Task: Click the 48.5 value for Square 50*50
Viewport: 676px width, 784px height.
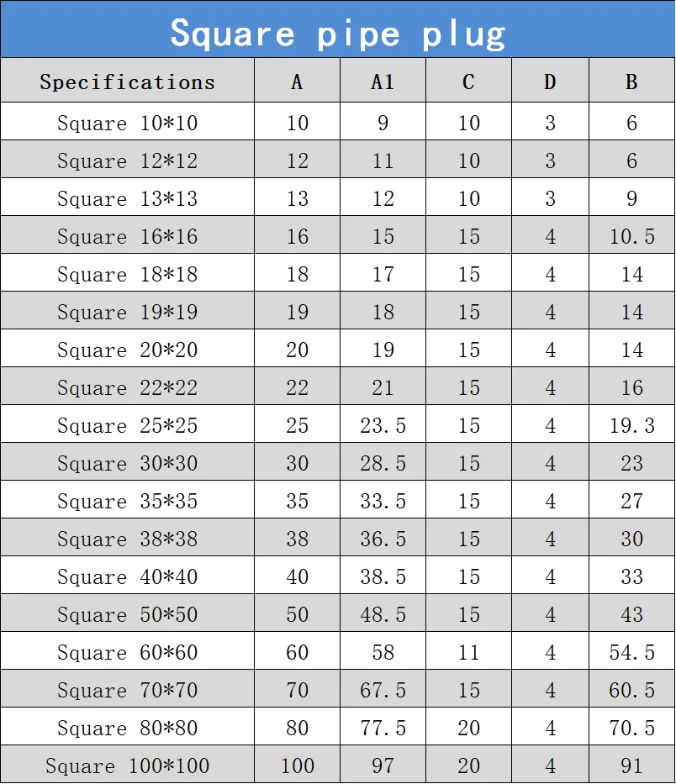Action: point(383,613)
